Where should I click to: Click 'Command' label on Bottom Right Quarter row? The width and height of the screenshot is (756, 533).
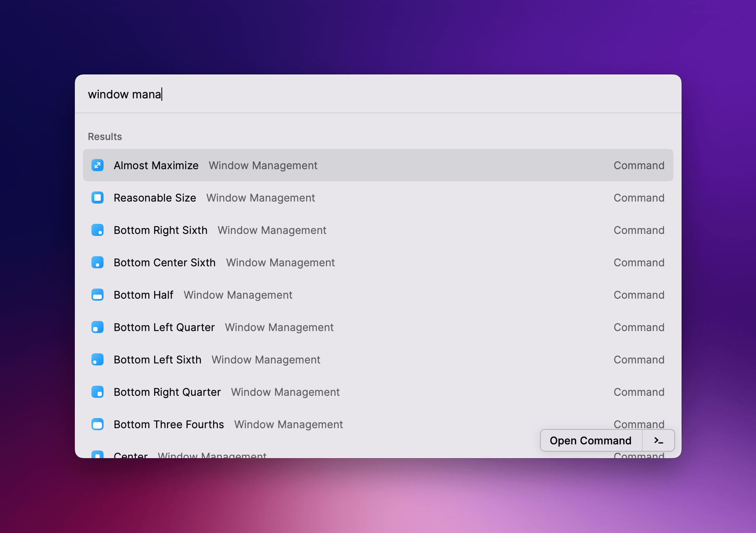639,392
